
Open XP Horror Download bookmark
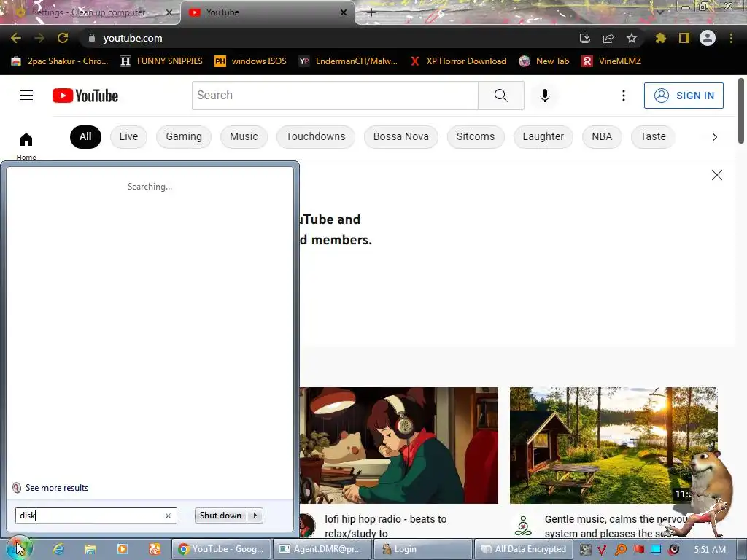[458, 61]
